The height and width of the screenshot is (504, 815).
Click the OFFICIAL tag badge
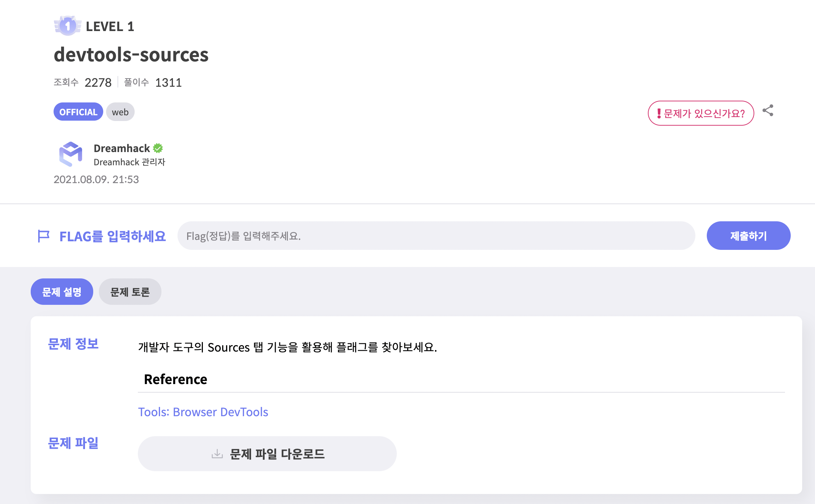(x=78, y=112)
